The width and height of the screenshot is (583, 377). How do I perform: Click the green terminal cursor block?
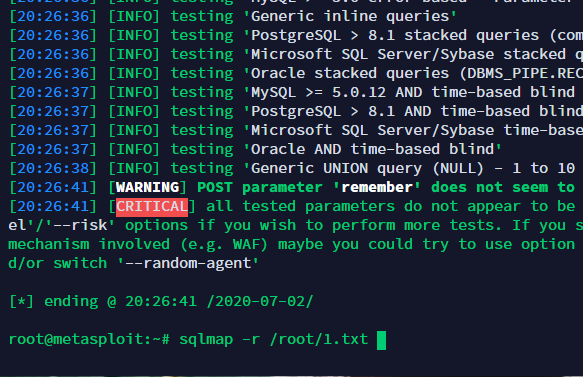click(381, 340)
